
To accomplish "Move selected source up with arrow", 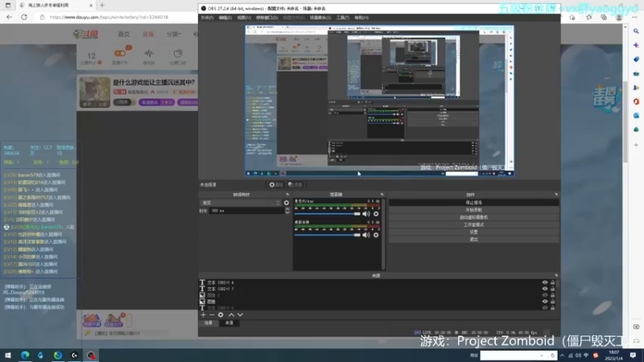I will 231,315.
